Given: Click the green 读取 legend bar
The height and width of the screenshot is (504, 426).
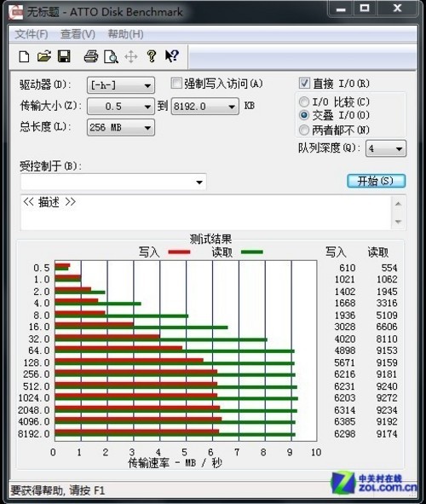Looking at the screenshot, I should tap(252, 252).
